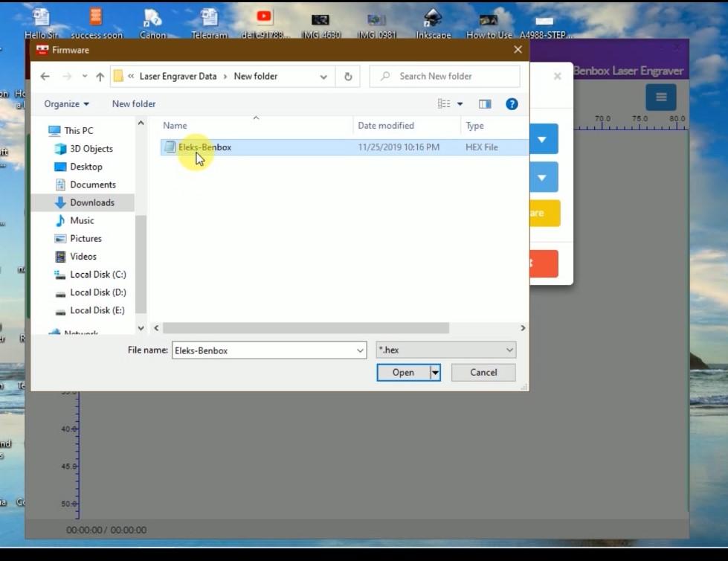The width and height of the screenshot is (728, 561).
Task: Click the navigation pane scroll-up arrow
Action: [x=141, y=123]
